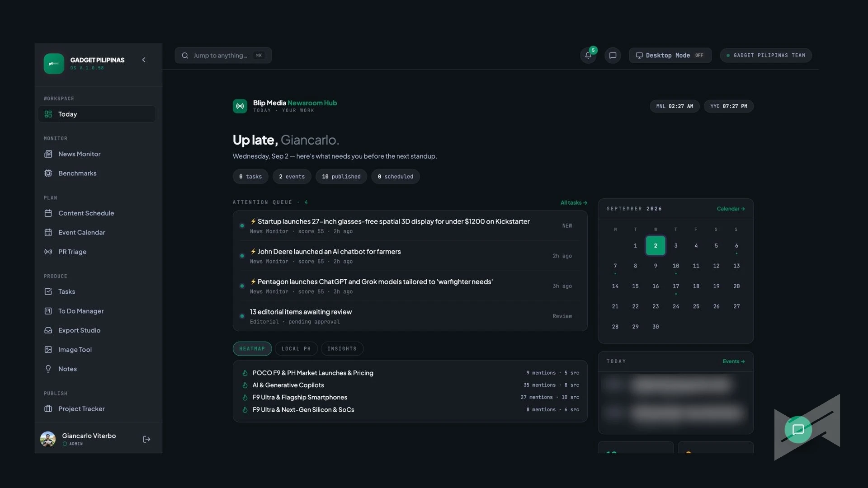Click flame icon beside Next-Gen Silicon & SoCs
Viewport: 868px width, 488px height.
245,410
